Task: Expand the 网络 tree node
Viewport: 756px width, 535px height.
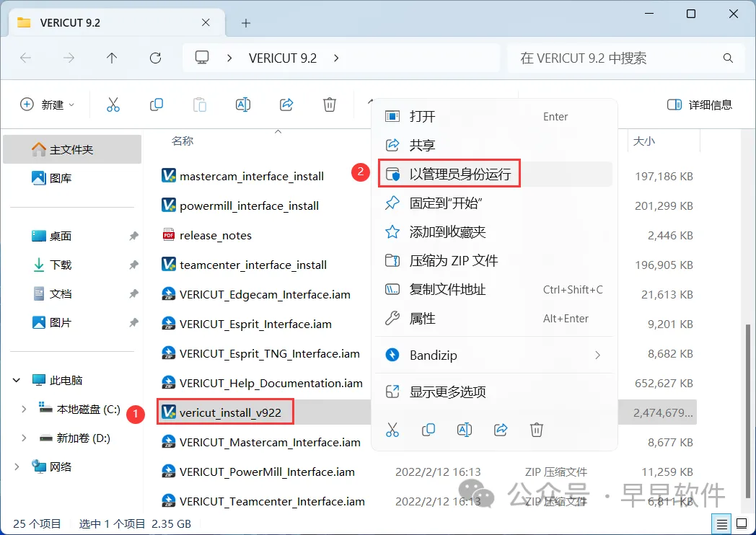Action: 17,467
